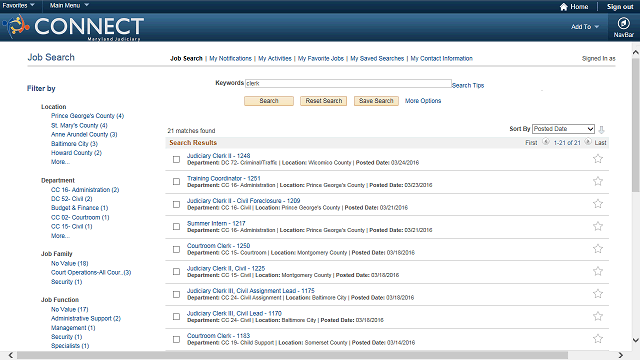Viewport: 640px width, 360px height.
Task: Open the Add To dropdown
Action: click(x=585, y=27)
